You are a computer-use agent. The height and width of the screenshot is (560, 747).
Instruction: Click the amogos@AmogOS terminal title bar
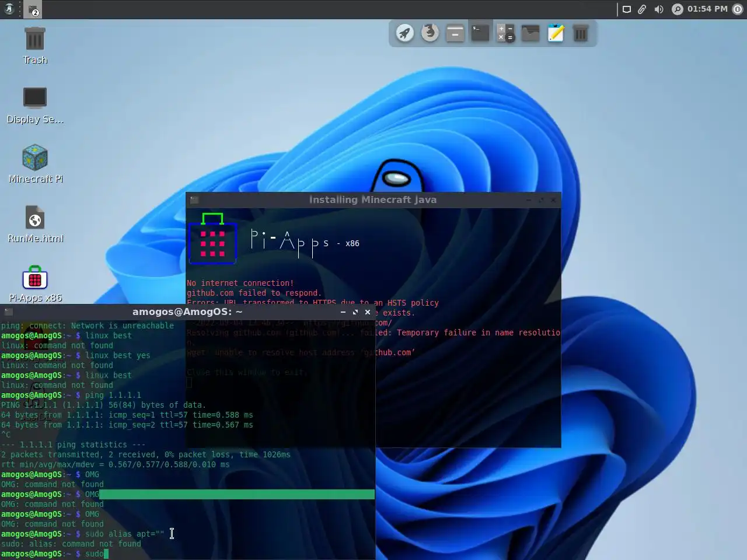[x=187, y=311]
